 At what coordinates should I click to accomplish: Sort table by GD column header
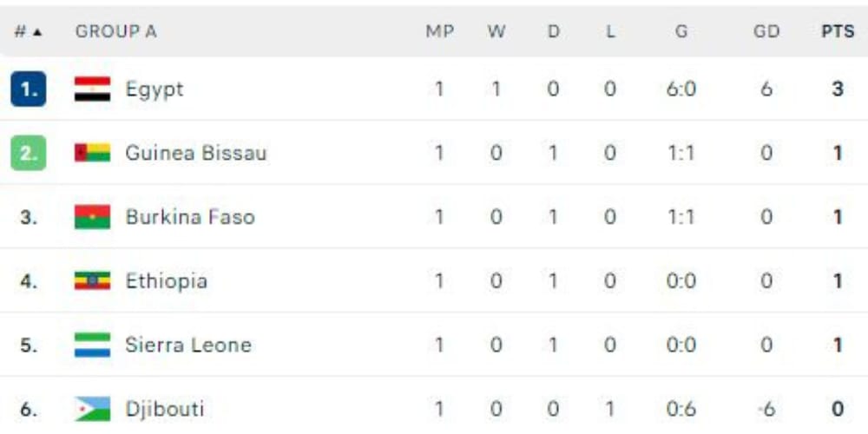click(766, 31)
